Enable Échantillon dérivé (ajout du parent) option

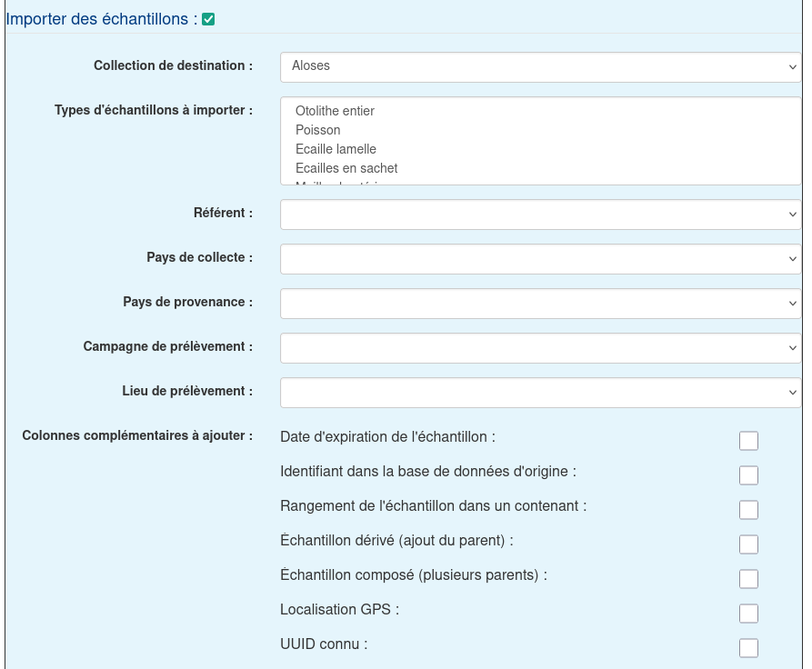coord(748,544)
